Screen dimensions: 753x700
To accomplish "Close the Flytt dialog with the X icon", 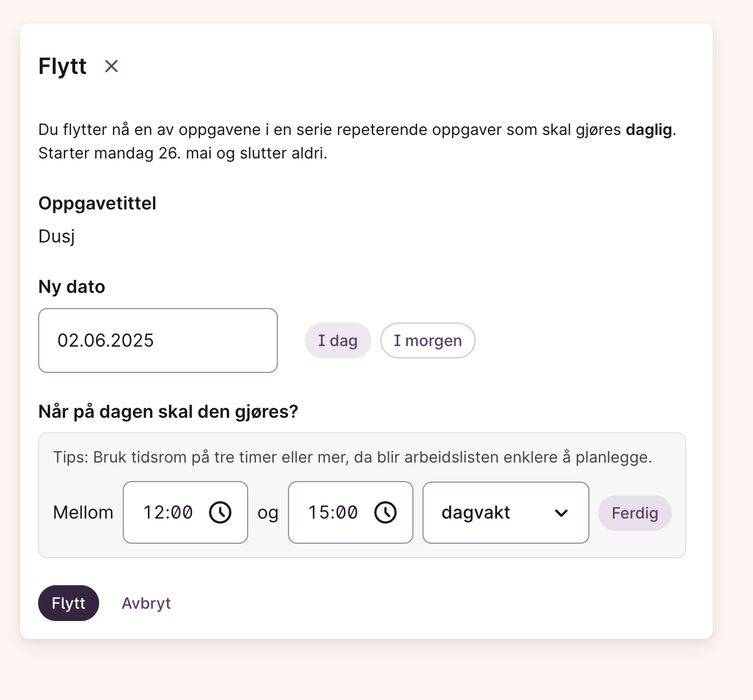I will (x=111, y=66).
